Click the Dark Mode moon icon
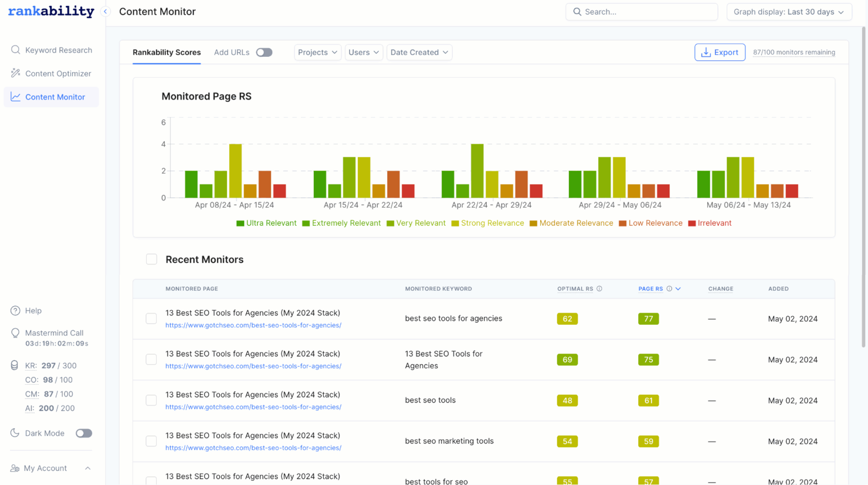The height and width of the screenshot is (485, 868). tap(15, 433)
